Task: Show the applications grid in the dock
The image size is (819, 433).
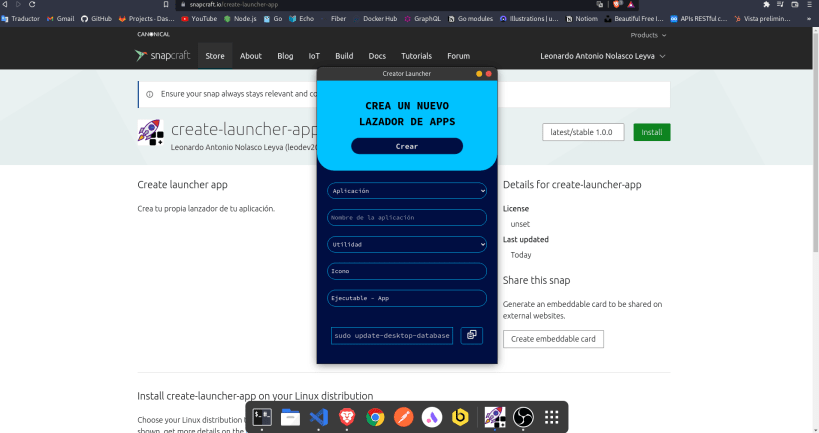Action: click(552, 417)
